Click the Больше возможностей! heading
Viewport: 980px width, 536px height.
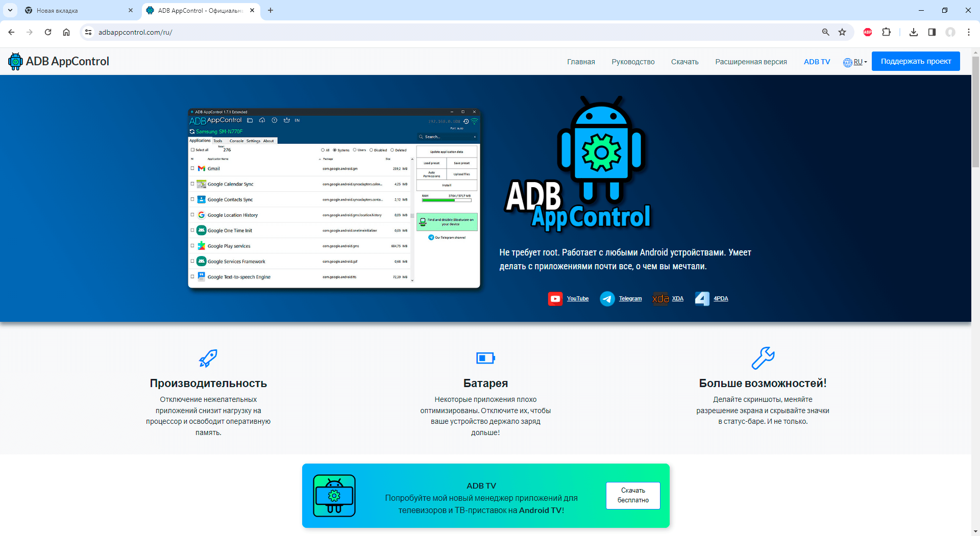tap(763, 384)
